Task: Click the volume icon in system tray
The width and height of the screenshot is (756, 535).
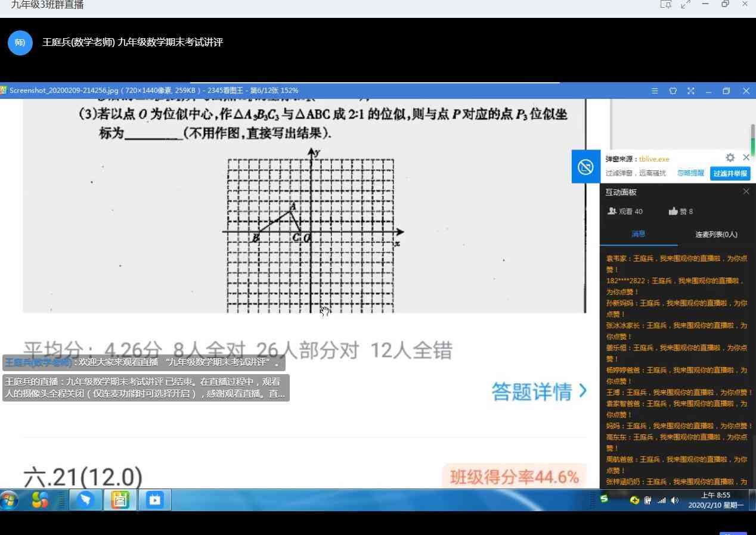Action: [x=674, y=500]
